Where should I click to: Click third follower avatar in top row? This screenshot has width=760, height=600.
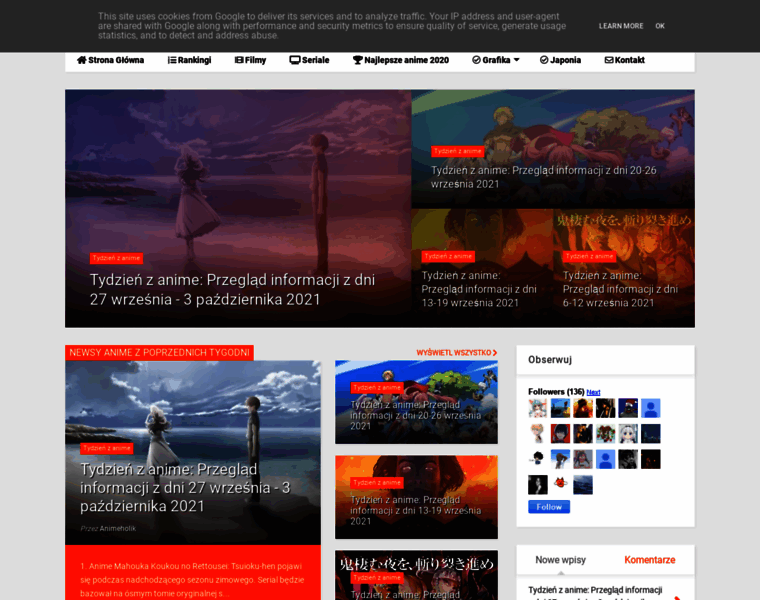point(583,408)
